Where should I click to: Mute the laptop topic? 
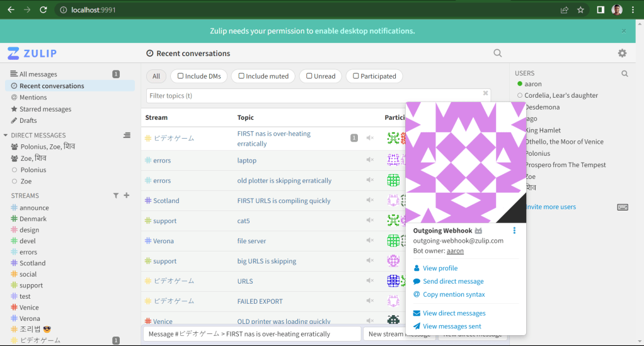click(370, 160)
